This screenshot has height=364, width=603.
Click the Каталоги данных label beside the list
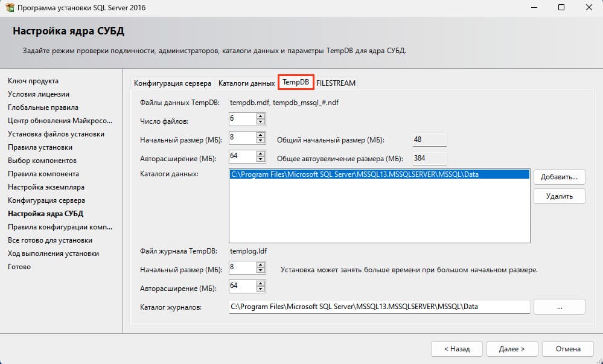tap(169, 174)
